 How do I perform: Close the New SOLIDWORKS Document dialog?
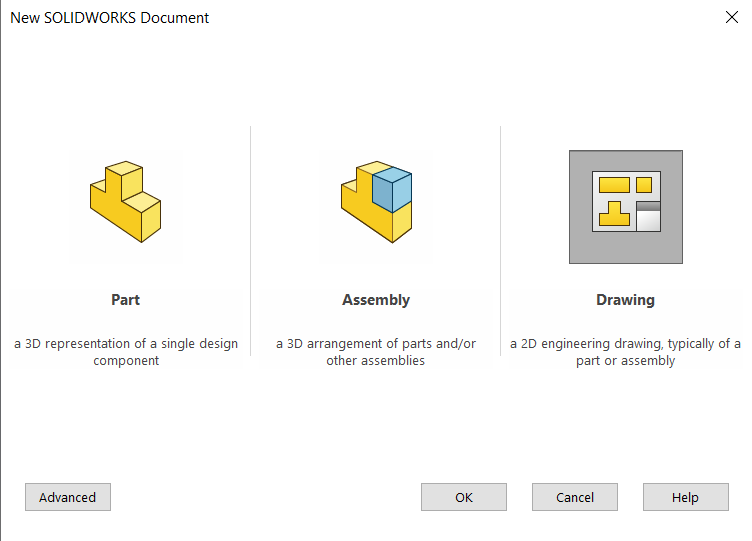[x=731, y=17]
